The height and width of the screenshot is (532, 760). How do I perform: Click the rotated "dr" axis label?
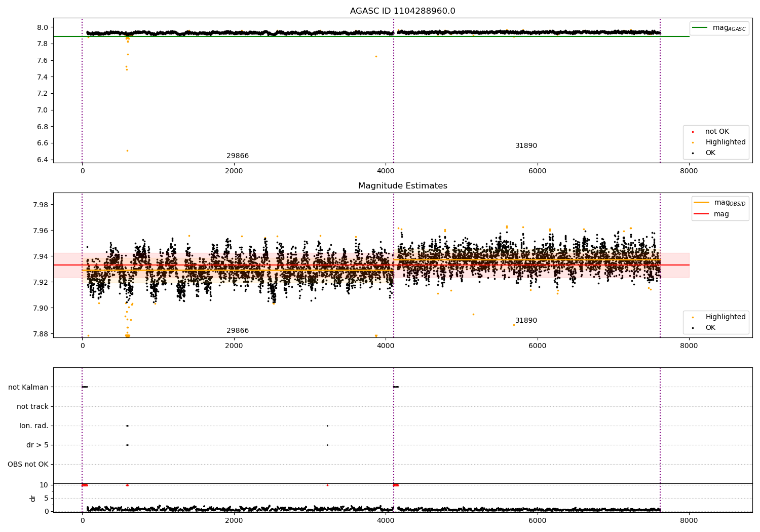pos(33,498)
